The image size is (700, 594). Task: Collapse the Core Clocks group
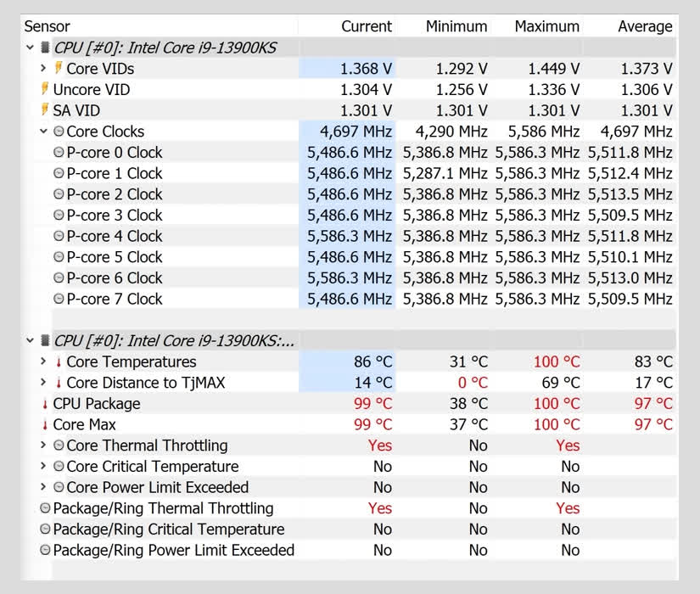44,132
